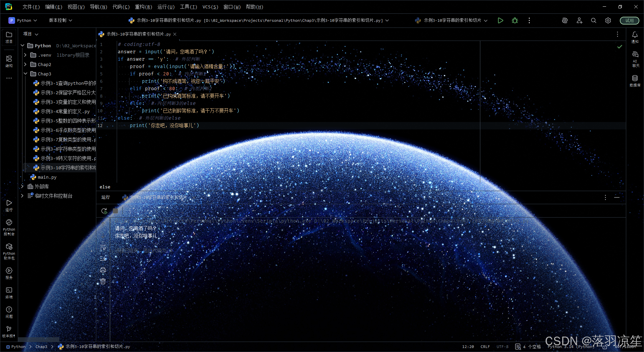Click Python 3.14 interpreter in status bar
644x352 pixels.
(571, 347)
